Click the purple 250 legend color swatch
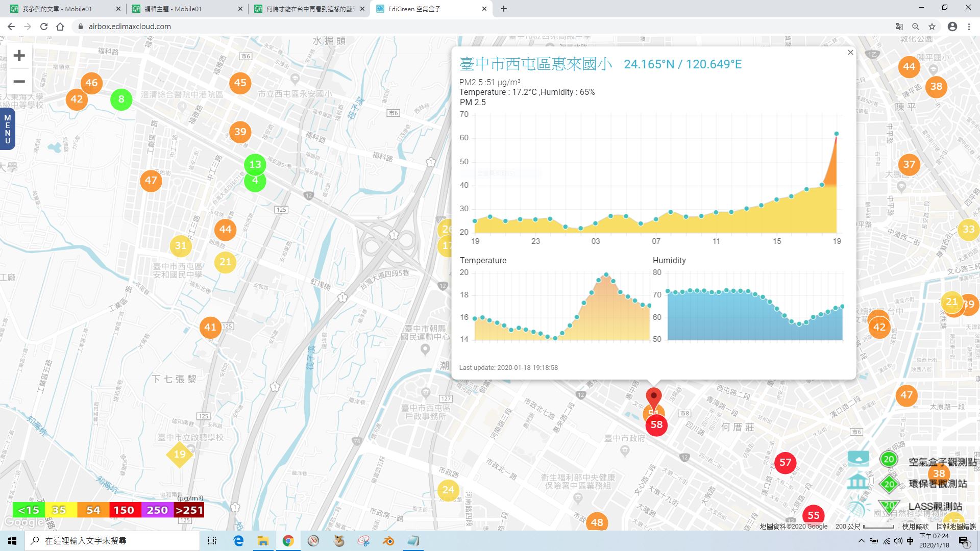The height and width of the screenshot is (551, 980). 157,510
